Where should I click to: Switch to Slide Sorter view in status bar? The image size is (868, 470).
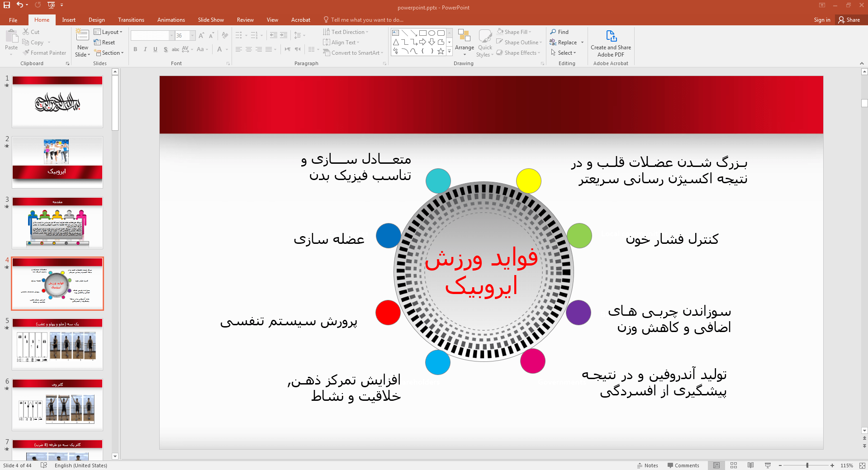pyautogui.click(x=734, y=465)
